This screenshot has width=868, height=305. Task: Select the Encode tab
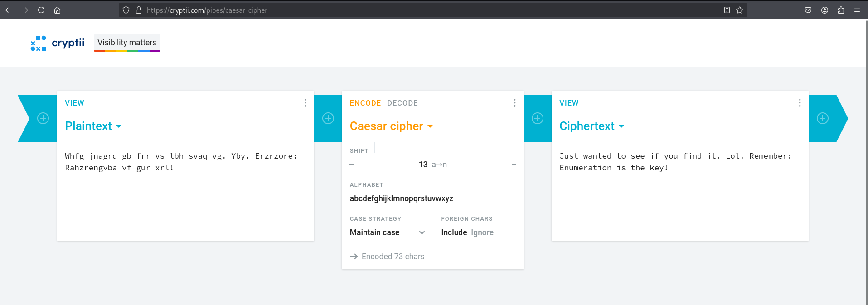pyautogui.click(x=365, y=103)
